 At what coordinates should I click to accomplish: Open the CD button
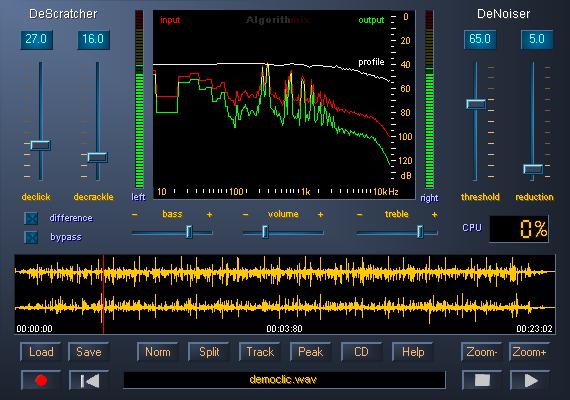pos(361,352)
